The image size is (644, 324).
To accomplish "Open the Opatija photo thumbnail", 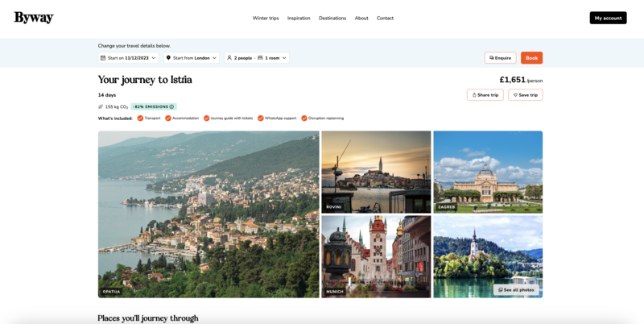I will (x=208, y=214).
